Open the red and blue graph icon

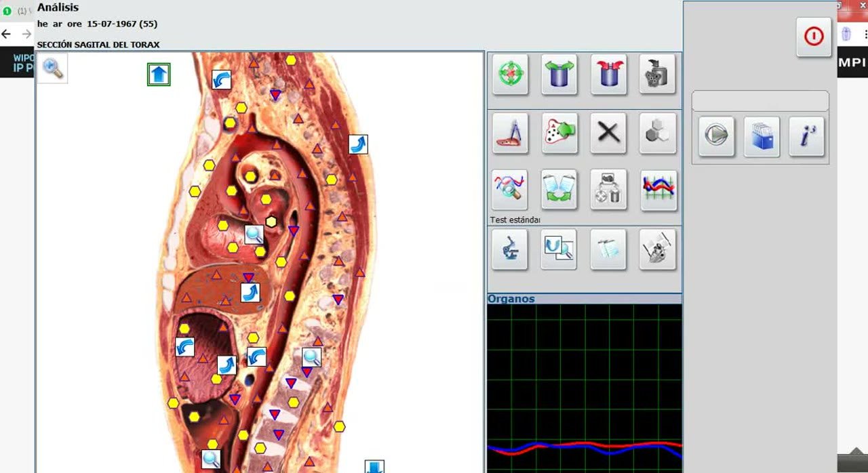click(658, 190)
